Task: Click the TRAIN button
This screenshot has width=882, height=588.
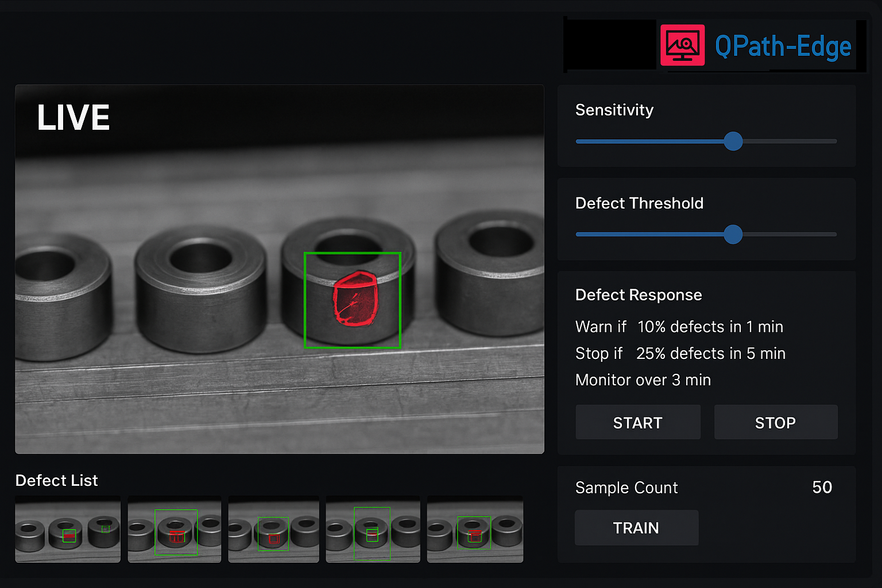Action: [x=636, y=528]
